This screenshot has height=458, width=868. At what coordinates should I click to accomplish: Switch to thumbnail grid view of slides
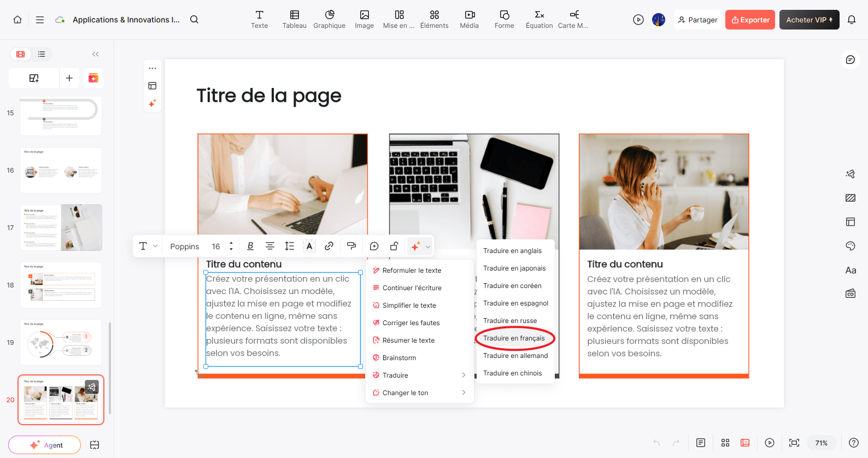tap(21, 54)
